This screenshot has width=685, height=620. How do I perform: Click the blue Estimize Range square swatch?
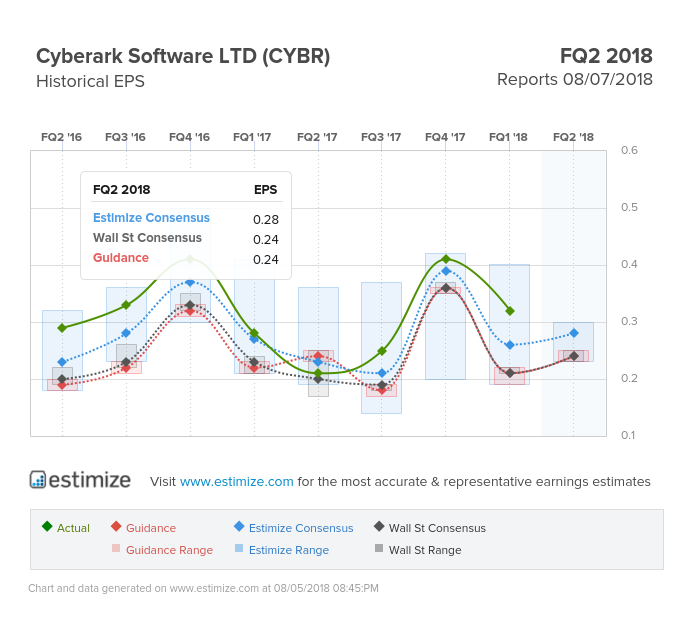239,548
